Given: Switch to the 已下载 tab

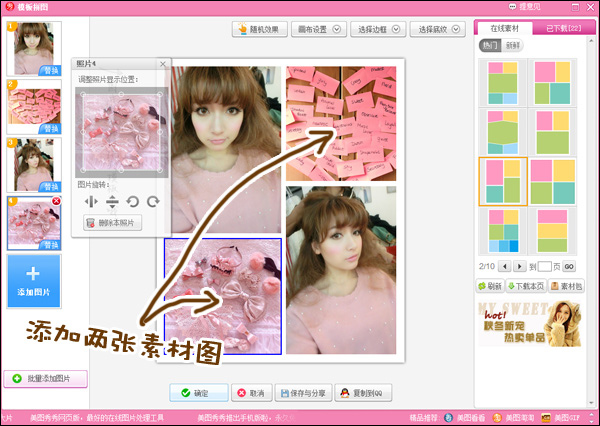Looking at the screenshot, I should pos(561,28).
